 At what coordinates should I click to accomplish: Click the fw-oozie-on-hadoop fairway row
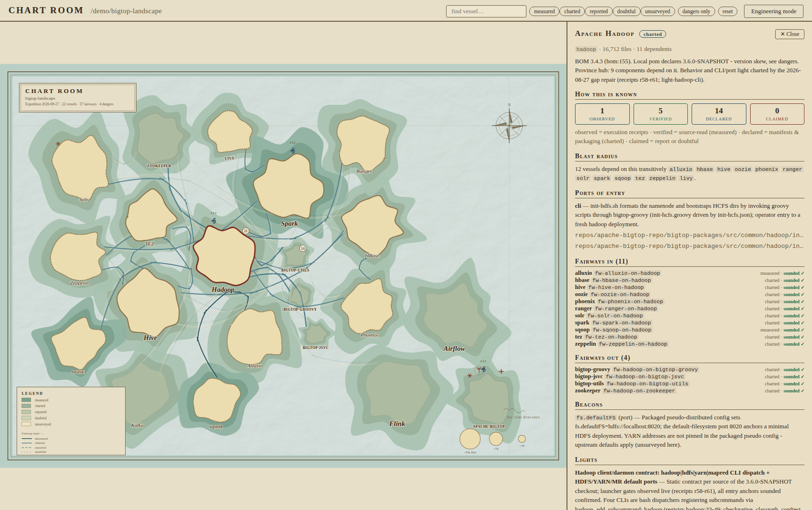[x=689, y=294]
